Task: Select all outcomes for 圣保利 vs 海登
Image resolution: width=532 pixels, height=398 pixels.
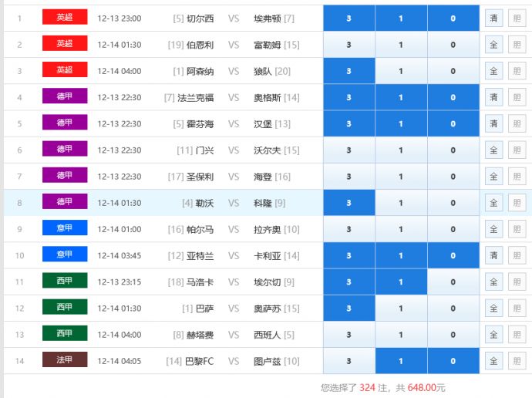Action: click(x=493, y=177)
